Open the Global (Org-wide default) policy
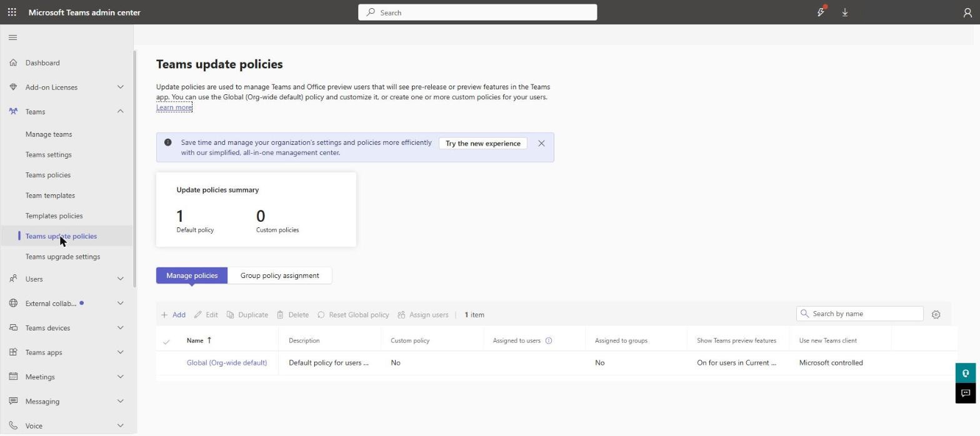Viewport: 980px width, 436px height. [x=227, y=363]
